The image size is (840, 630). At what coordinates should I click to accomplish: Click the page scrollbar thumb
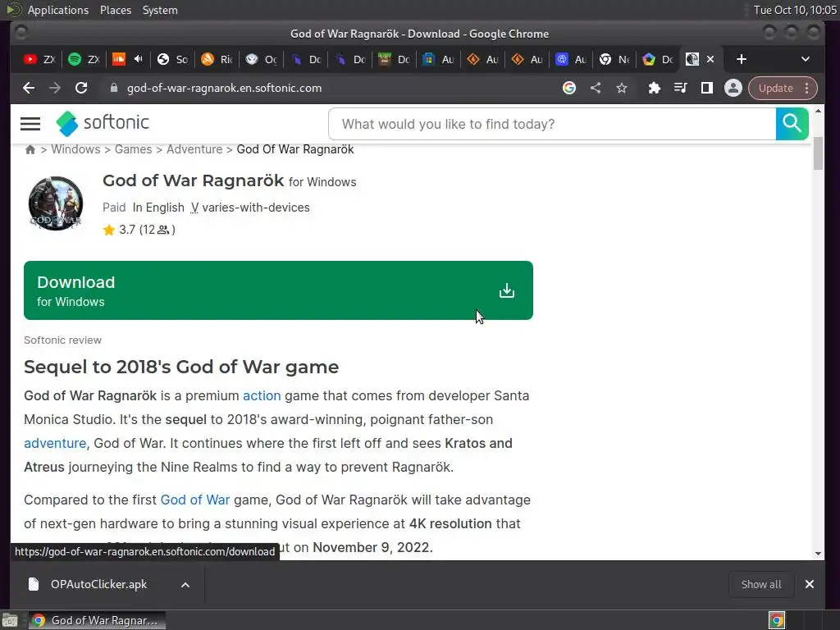point(818,153)
